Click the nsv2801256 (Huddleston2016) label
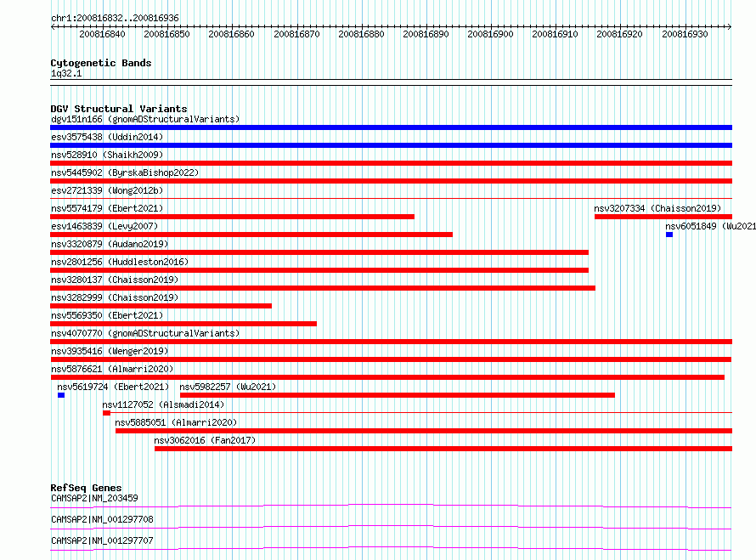 click(120, 262)
